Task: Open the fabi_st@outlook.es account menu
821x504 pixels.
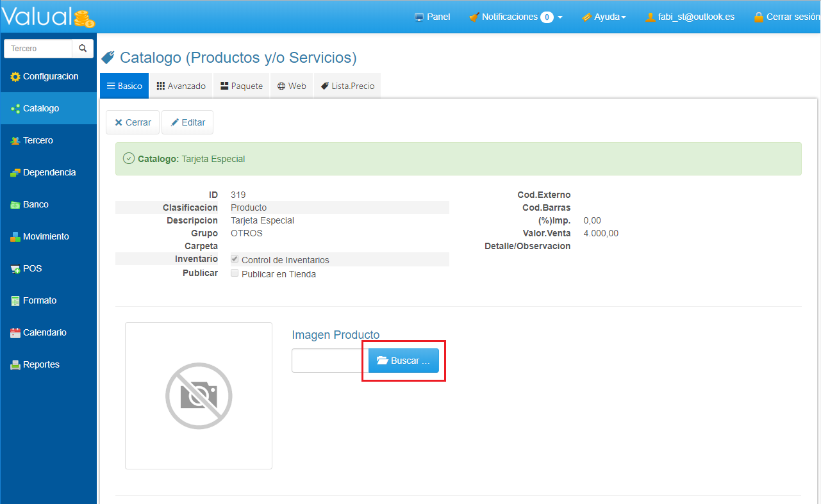Action: (x=690, y=17)
